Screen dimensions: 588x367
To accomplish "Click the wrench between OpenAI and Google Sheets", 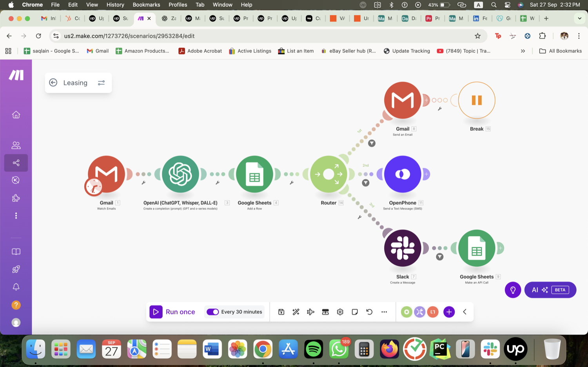I will [218, 183].
